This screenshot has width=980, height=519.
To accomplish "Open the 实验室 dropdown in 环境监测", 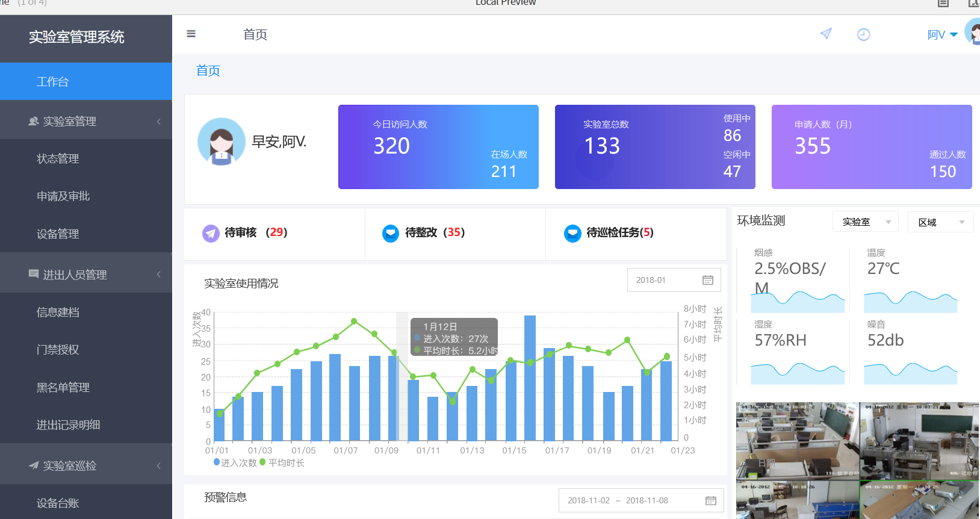I will [x=866, y=222].
